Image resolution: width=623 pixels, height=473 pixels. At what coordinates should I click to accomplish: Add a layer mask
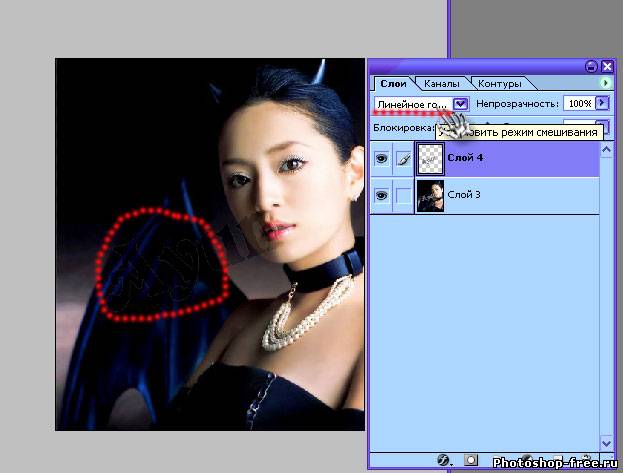point(470,460)
